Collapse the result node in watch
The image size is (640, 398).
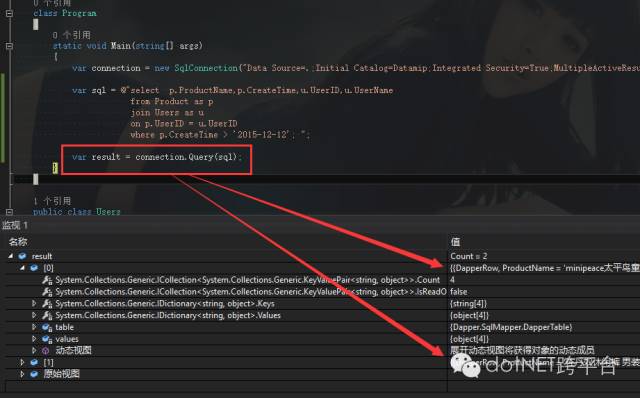click(x=11, y=256)
